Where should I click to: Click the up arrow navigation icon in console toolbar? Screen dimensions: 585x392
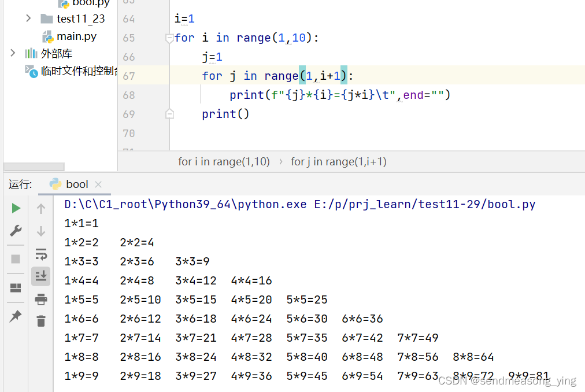tap(40, 209)
